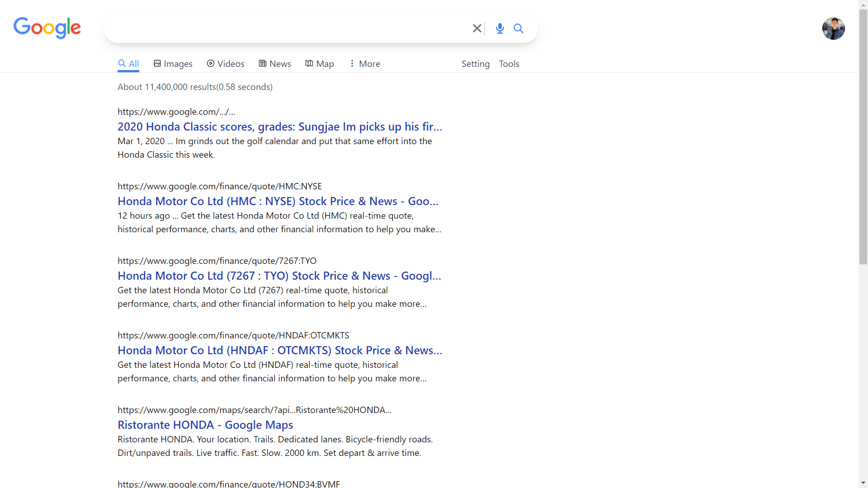Open Honda Motor 7267 TYO stock link
The image size is (868, 488).
coord(279,276)
